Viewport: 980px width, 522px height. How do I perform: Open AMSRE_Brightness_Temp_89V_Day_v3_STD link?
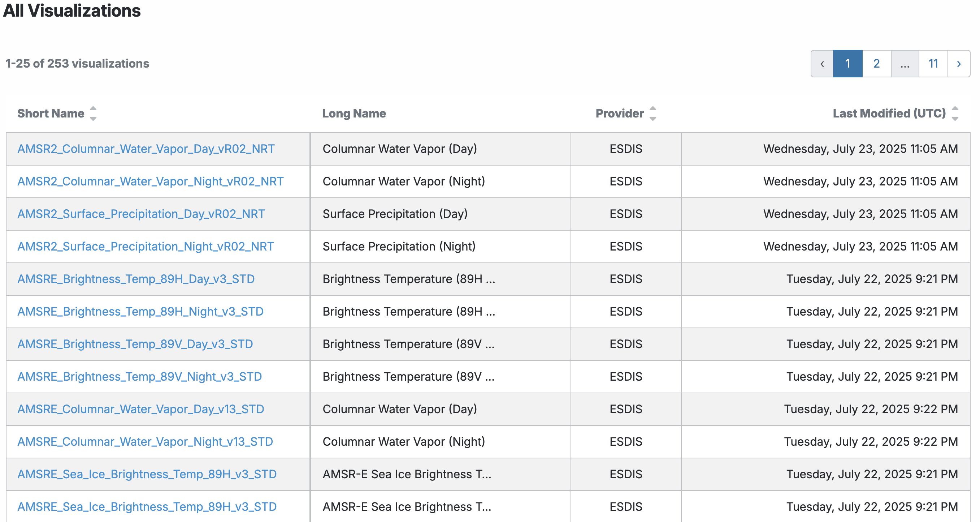pyautogui.click(x=135, y=344)
